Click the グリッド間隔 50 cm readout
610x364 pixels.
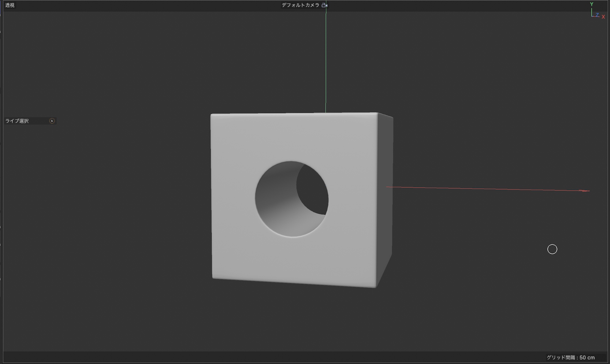click(570, 357)
